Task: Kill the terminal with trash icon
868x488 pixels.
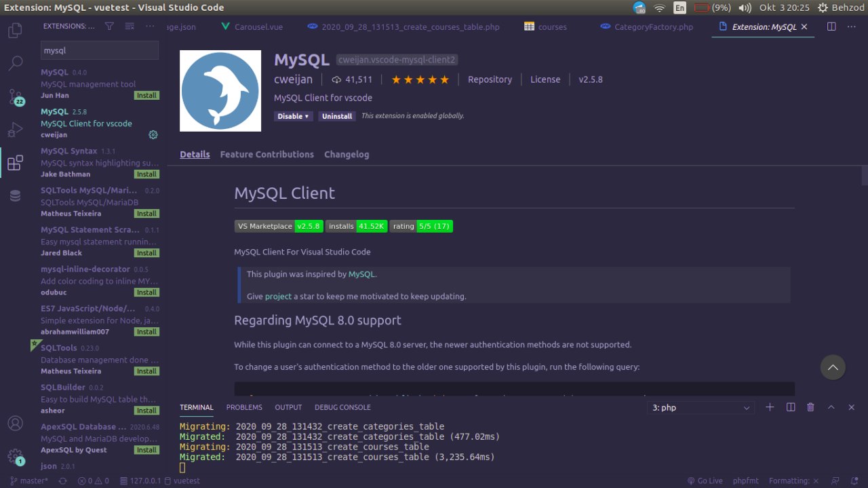Action: point(810,407)
